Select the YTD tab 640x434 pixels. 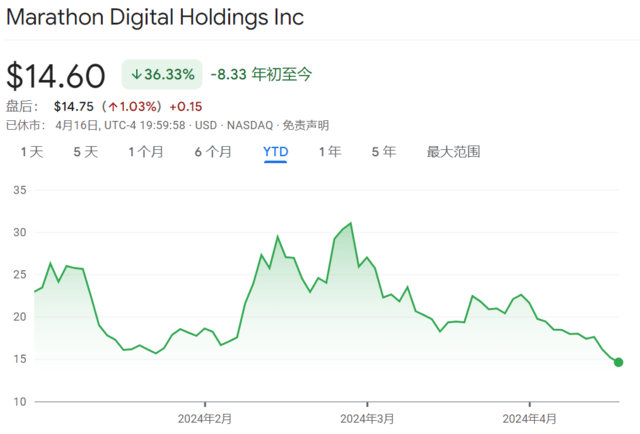point(275,152)
